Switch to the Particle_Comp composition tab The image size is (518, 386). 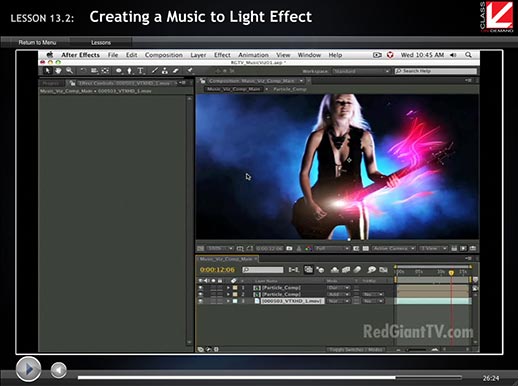[x=289, y=89]
